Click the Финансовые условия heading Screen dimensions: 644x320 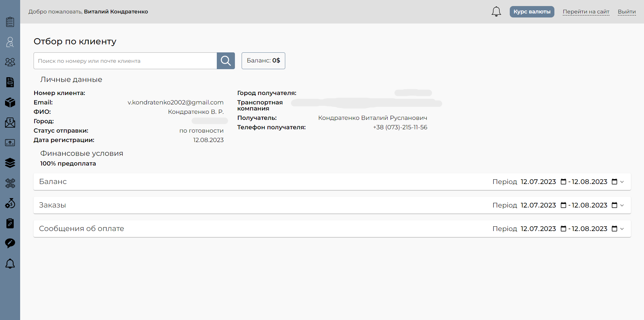coord(82,153)
